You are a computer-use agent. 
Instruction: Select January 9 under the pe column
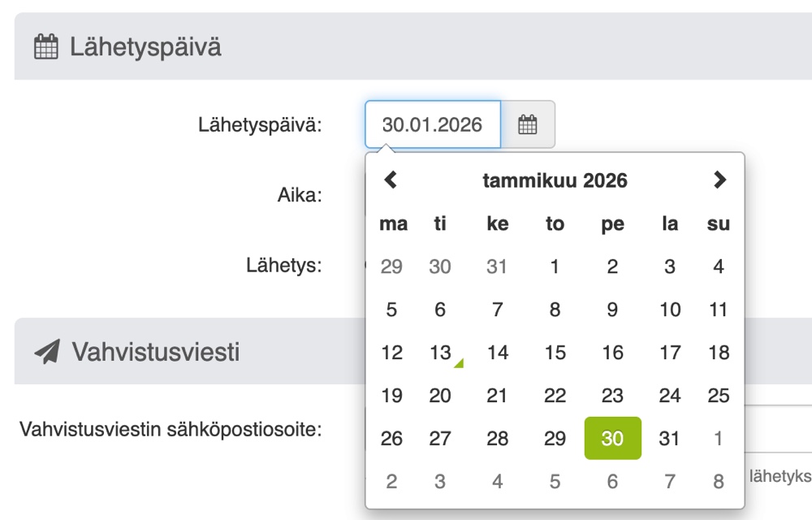click(x=613, y=310)
